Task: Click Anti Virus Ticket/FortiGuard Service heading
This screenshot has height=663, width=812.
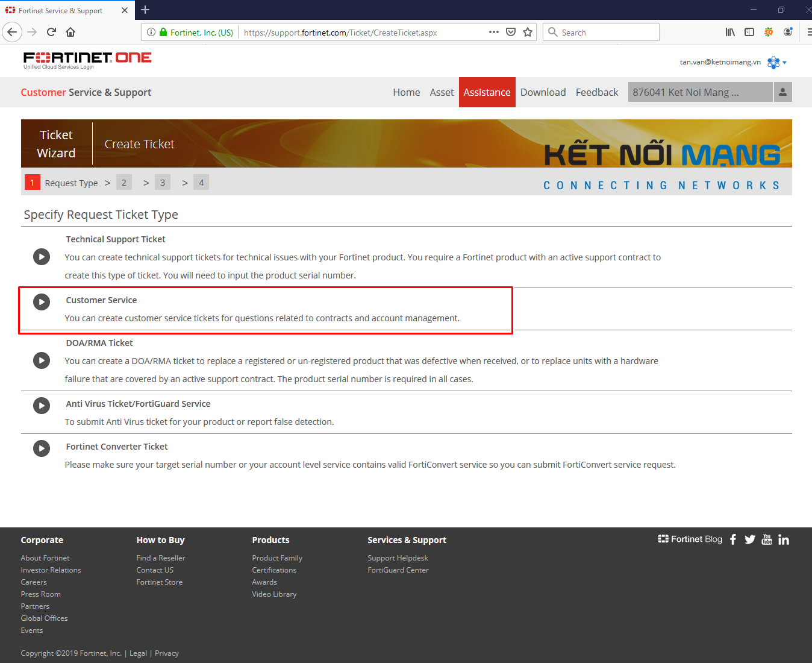Action: pyautogui.click(x=138, y=404)
